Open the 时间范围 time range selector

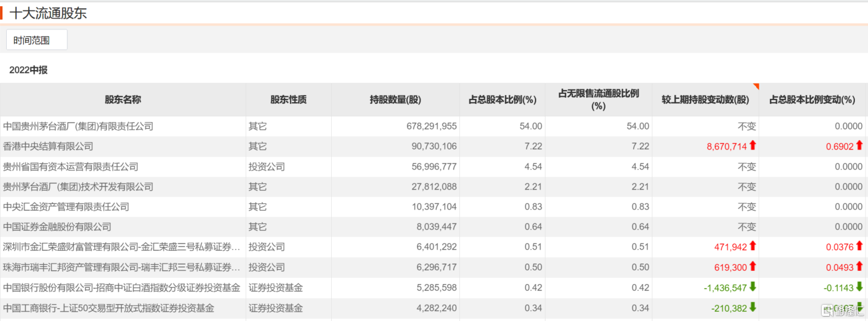[36, 40]
